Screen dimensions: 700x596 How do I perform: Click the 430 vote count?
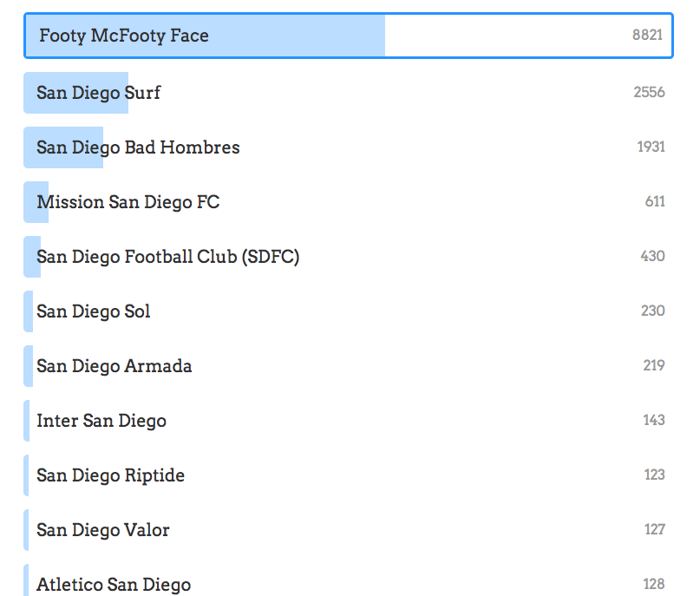[x=652, y=257]
